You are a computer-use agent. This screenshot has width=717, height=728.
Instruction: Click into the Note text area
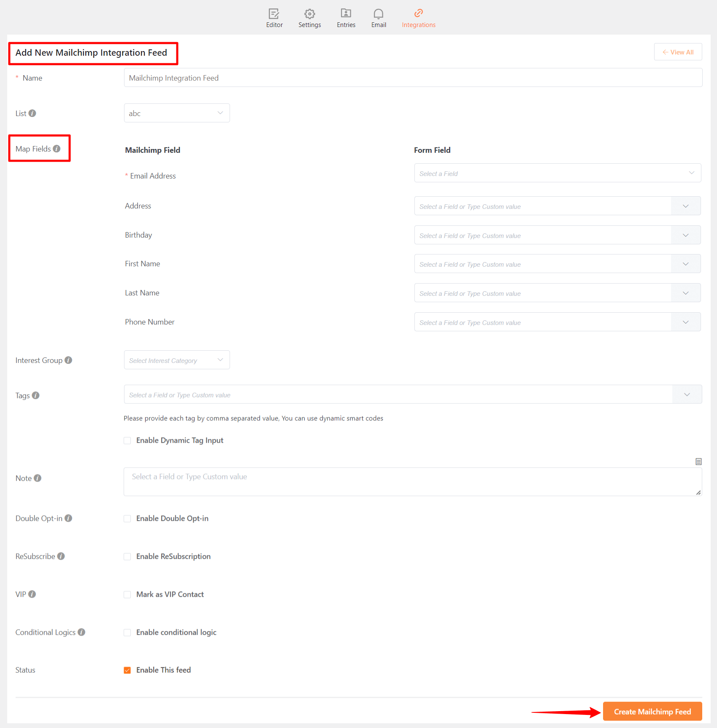(x=413, y=482)
